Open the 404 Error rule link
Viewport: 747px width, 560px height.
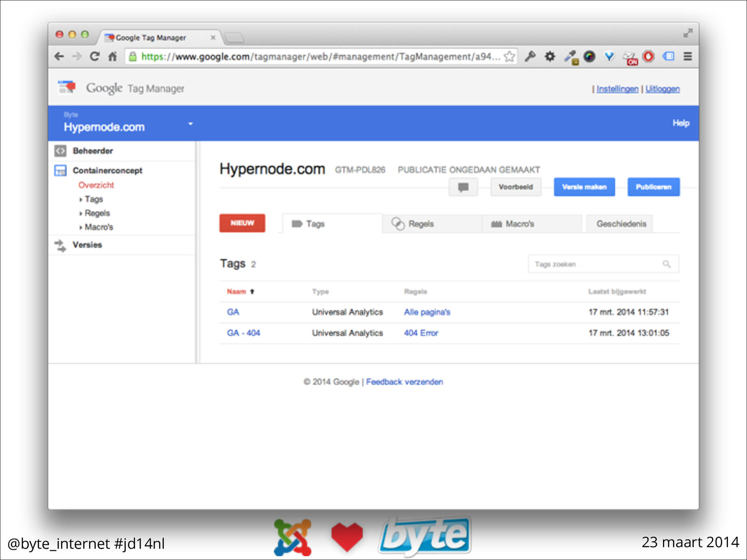pos(421,333)
